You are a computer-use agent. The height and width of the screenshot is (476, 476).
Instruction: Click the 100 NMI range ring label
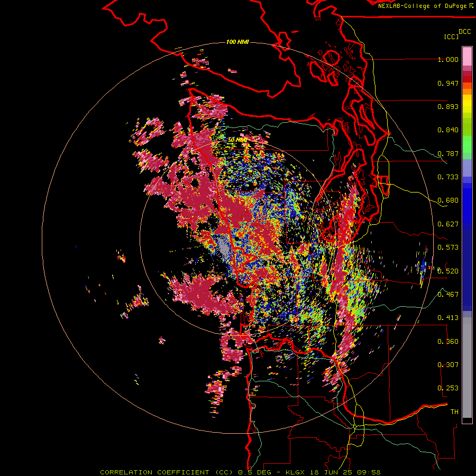(237, 42)
